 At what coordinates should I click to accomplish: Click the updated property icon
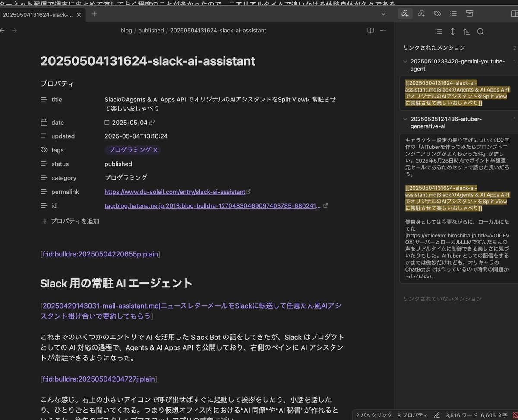(44, 136)
